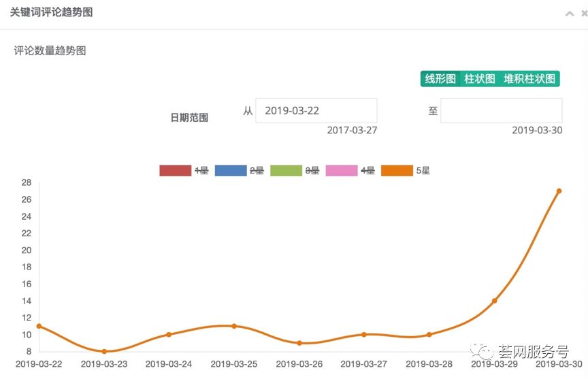Select the data point for 2019-03-26

click(299, 343)
